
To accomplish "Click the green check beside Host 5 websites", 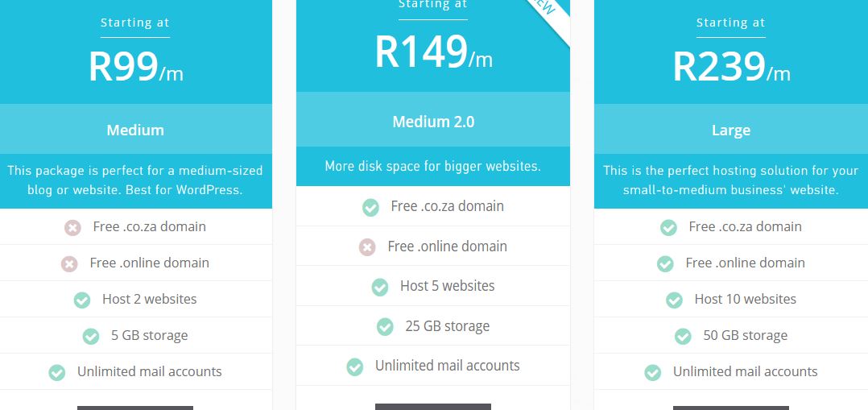I will coord(380,287).
